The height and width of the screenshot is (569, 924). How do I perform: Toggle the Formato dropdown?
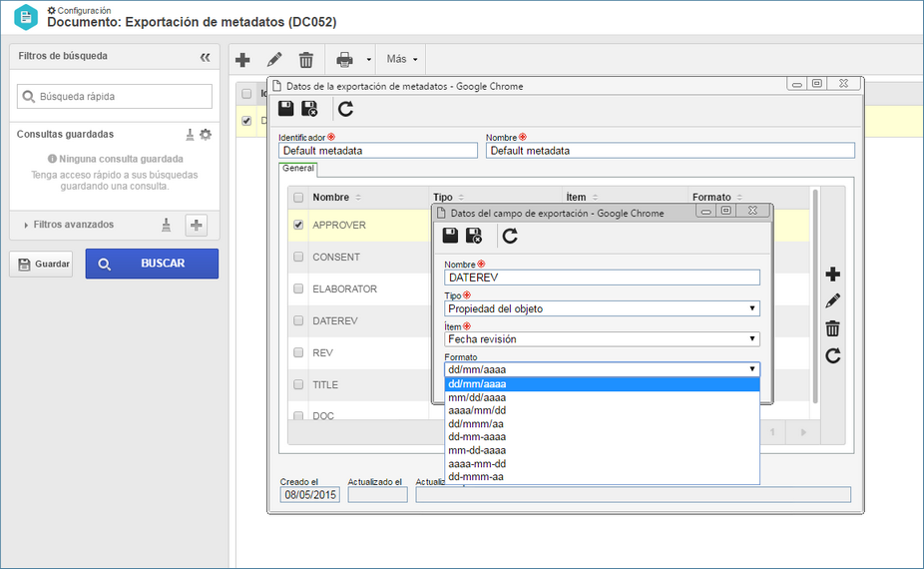[602, 369]
